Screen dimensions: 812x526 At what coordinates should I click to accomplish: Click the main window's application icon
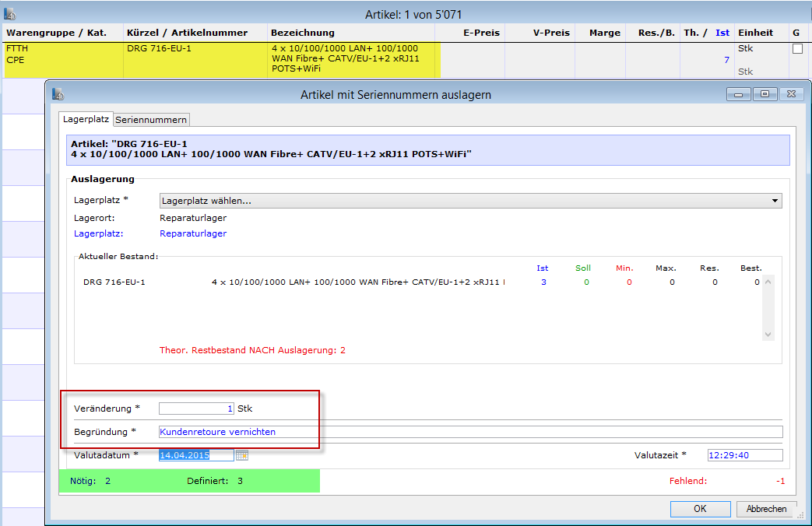tap(10, 14)
